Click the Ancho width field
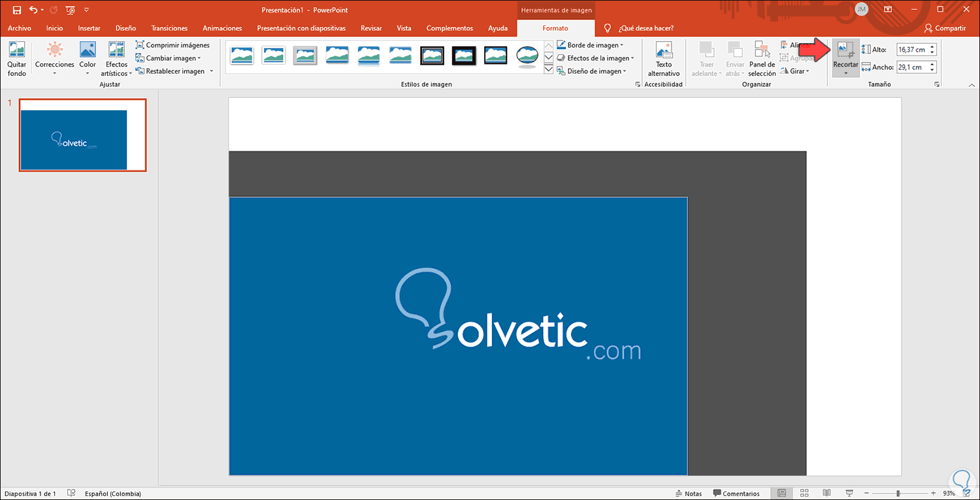The height and width of the screenshot is (500, 980). [x=917, y=67]
